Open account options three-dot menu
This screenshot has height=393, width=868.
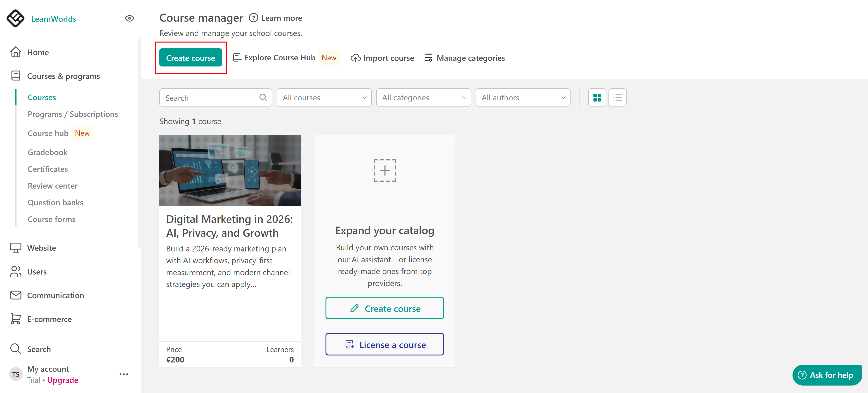pos(124,374)
